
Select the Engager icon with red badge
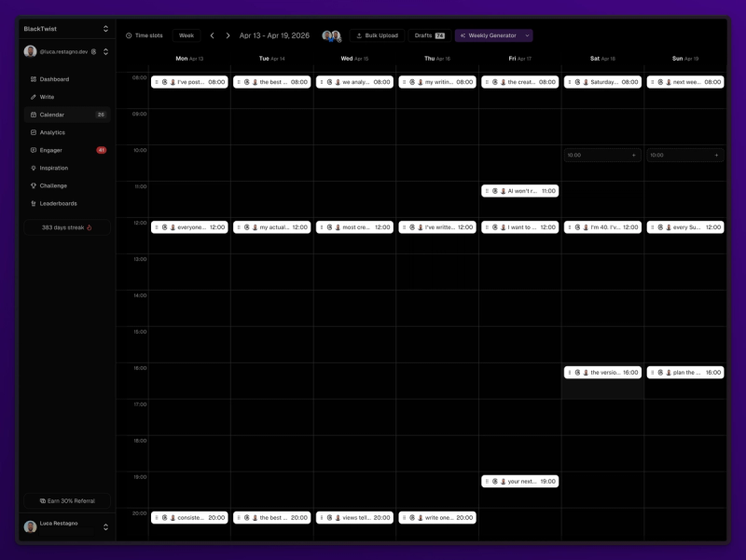coord(35,150)
